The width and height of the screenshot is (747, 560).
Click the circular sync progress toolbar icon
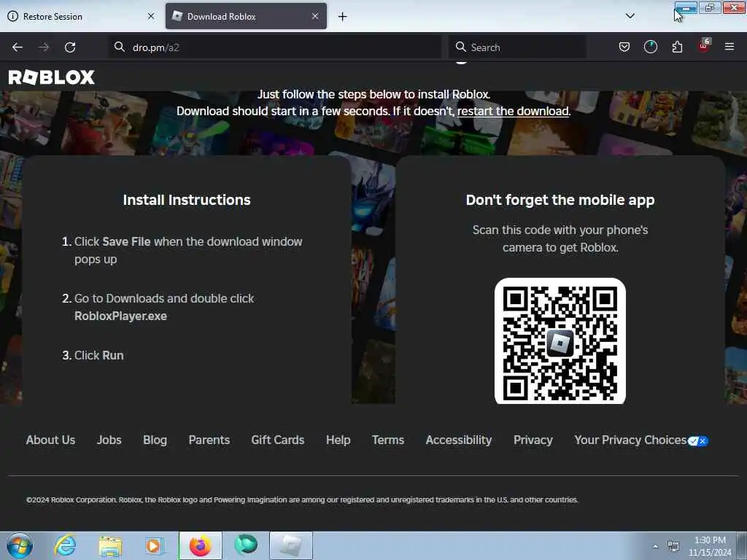click(x=650, y=47)
